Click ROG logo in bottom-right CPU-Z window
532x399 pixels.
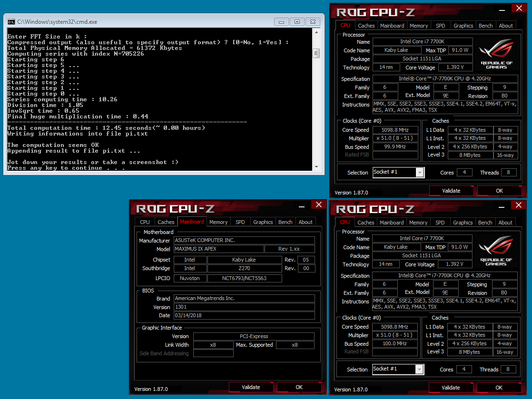point(496,251)
